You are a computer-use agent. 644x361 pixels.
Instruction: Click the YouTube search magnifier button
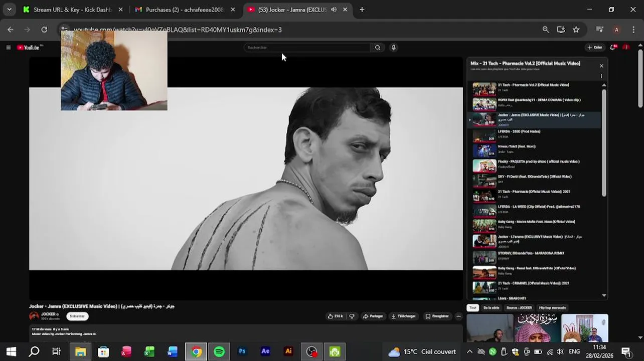coord(378,47)
